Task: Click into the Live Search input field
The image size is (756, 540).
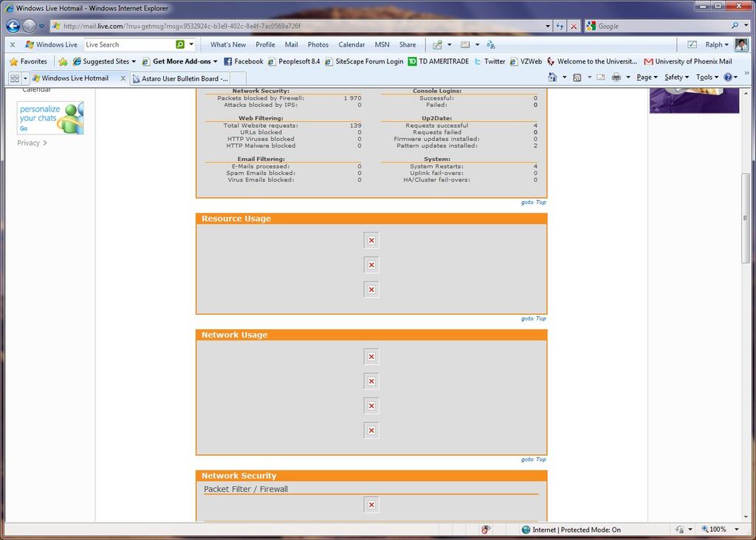Action: [129, 44]
